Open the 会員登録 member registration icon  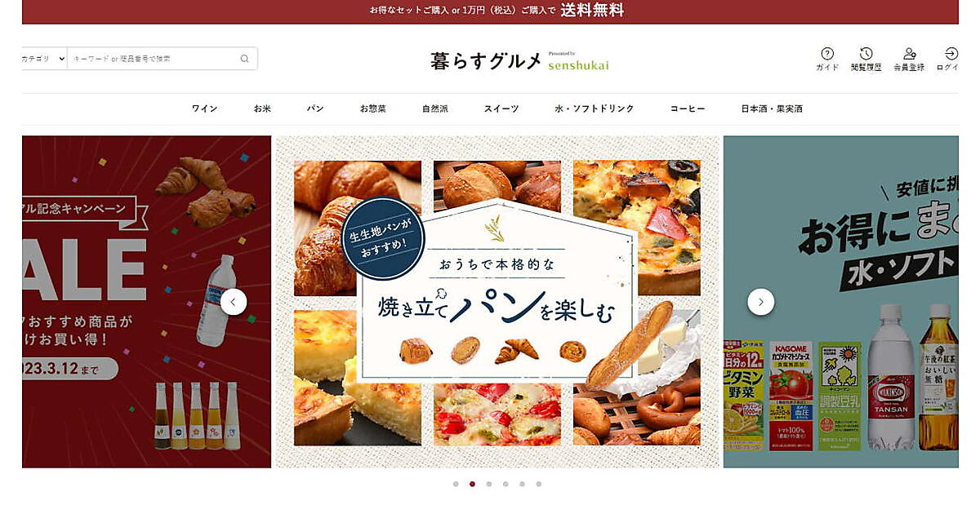tap(909, 59)
